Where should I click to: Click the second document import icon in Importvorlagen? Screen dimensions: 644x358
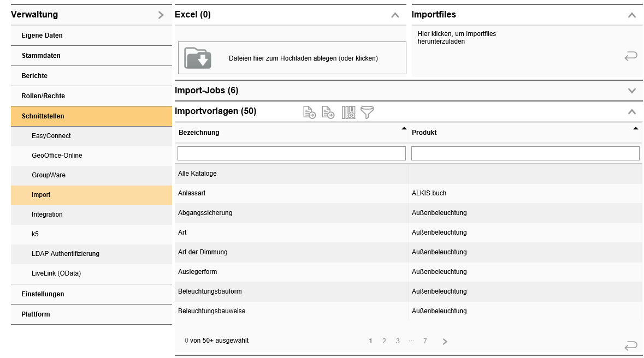click(x=328, y=112)
